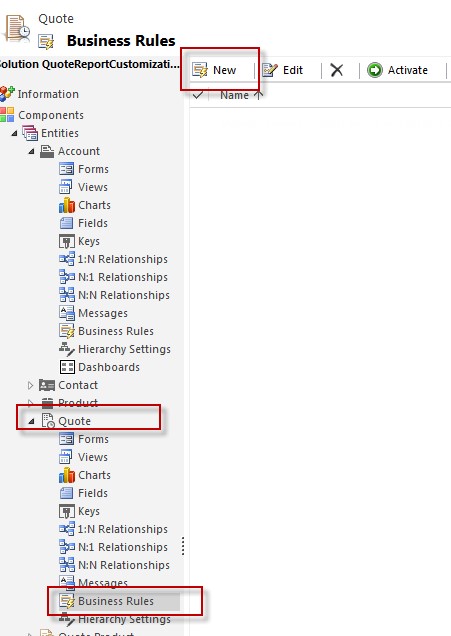This screenshot has height=636, width=451.
Task: Open Charts under Account
Action: tap(85, 205)
